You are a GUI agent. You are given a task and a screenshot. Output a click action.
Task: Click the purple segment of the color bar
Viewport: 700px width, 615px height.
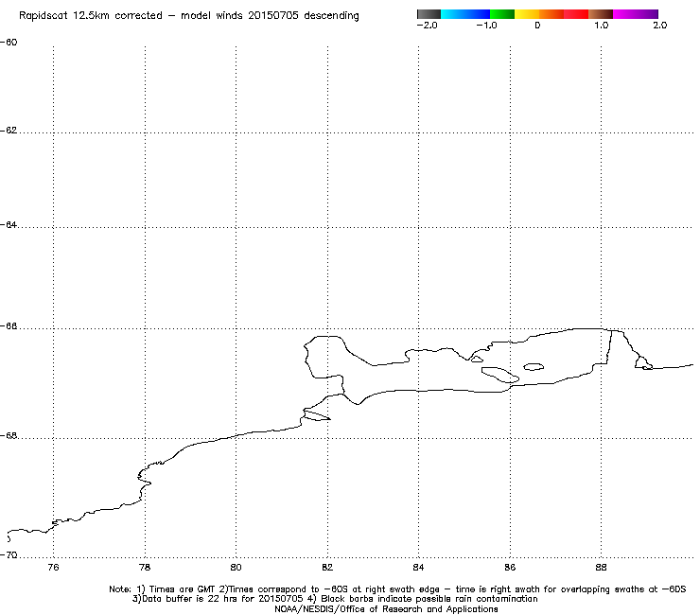[647, 14]
